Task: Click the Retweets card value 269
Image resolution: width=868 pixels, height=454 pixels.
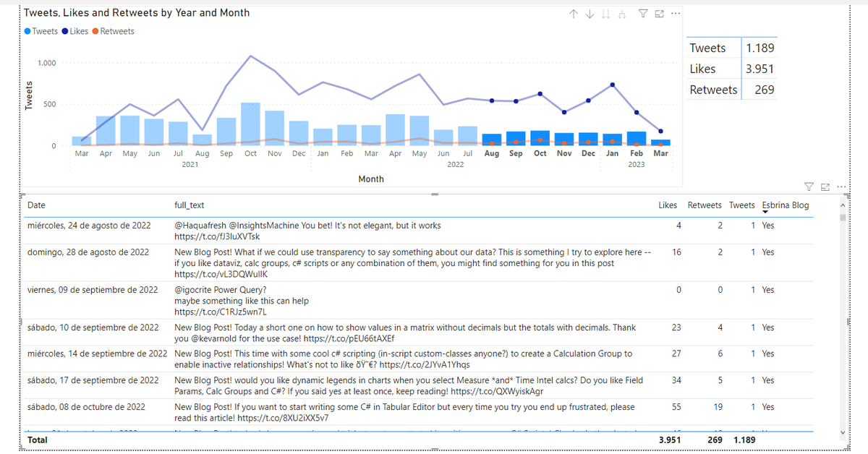Action: coord(764,90)
